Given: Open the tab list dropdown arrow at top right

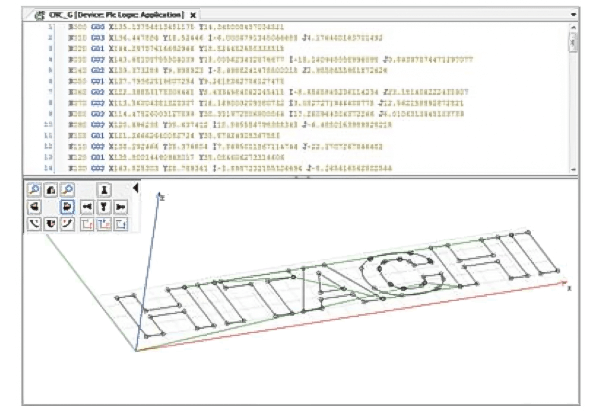Looking at the screenshot, I should [573, 15].
